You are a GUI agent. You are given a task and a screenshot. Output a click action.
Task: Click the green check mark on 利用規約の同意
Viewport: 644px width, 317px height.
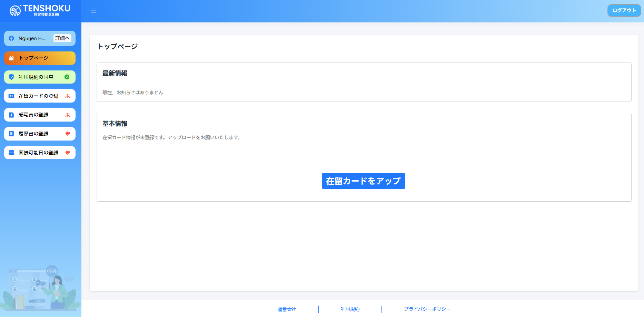pos(67,77)
